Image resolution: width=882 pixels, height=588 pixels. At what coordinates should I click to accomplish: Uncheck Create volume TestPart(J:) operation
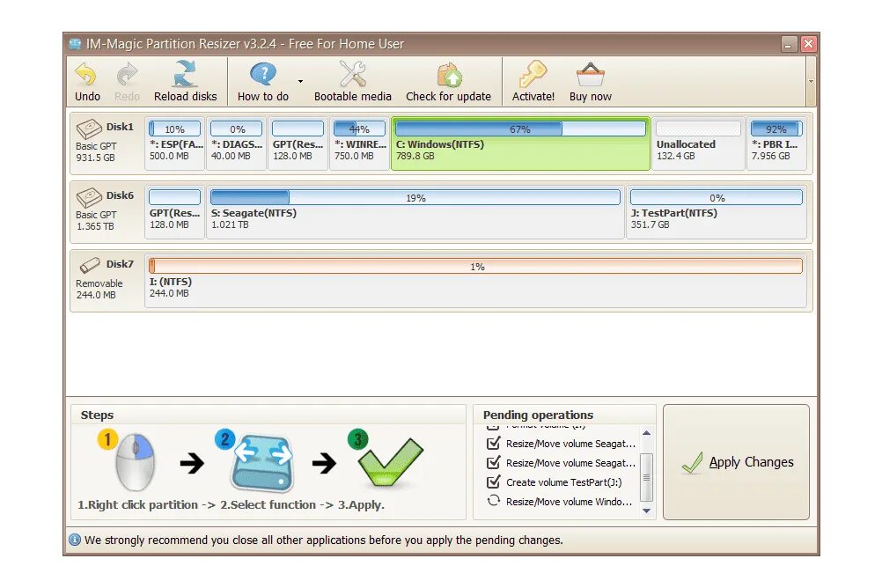coord(493,481)
